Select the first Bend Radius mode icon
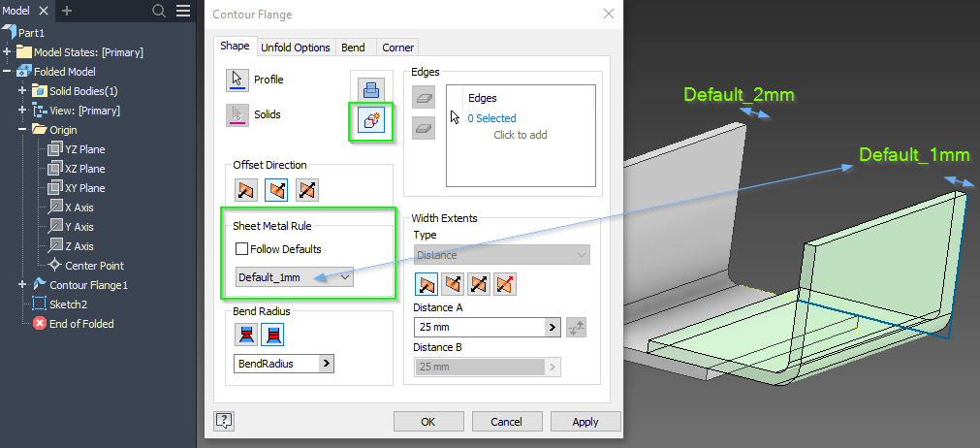The width and height of the screenshot is (980, 448). pyautogui.click(x=246, y=336)
